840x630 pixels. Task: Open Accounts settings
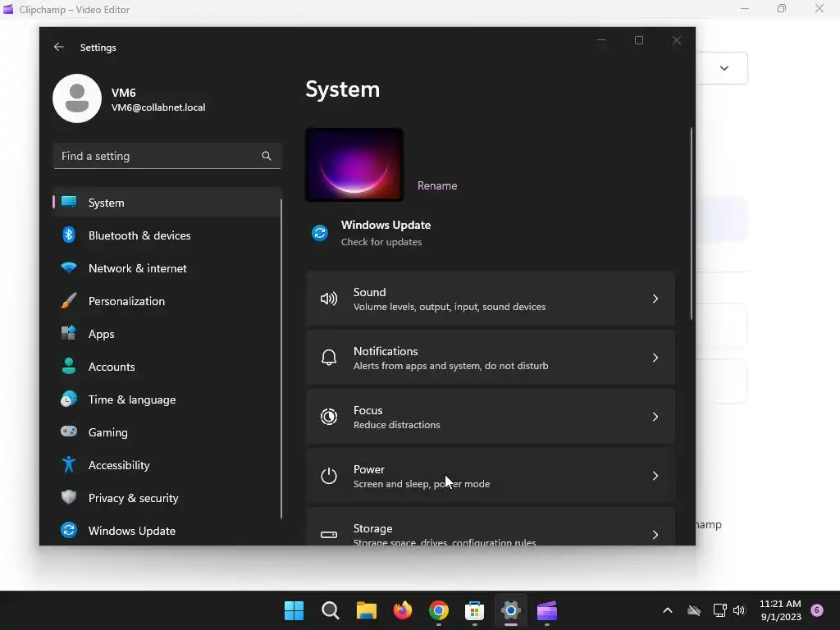pyautogui.click(x=167, y=367)
